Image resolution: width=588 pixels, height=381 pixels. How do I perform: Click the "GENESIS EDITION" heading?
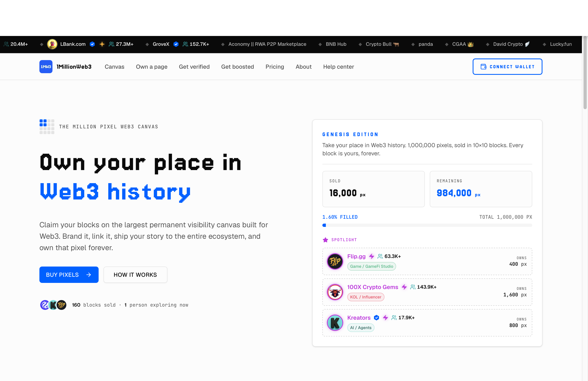(x=350, y=134)
